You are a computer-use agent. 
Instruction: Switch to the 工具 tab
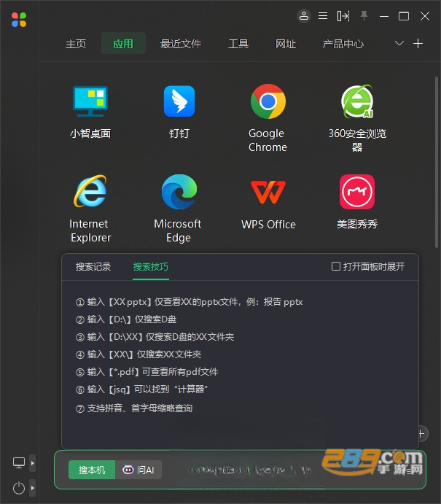point(238,44)
